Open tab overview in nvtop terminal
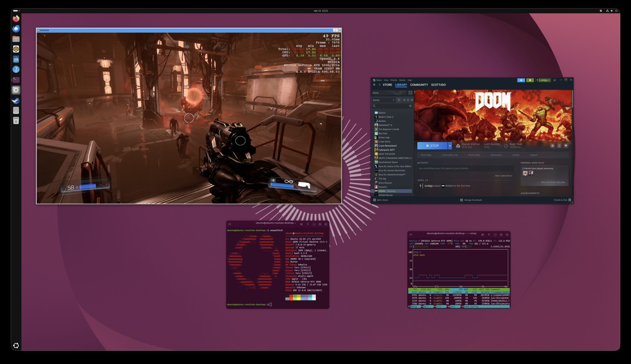631x364 pixels. [x=482, y=234]
